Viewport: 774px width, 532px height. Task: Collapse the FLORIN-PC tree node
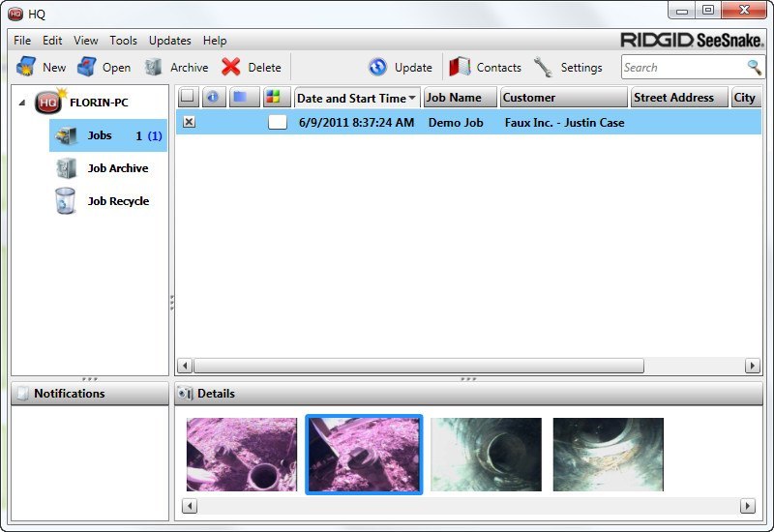pyautogui.click(x=21, y=103)
